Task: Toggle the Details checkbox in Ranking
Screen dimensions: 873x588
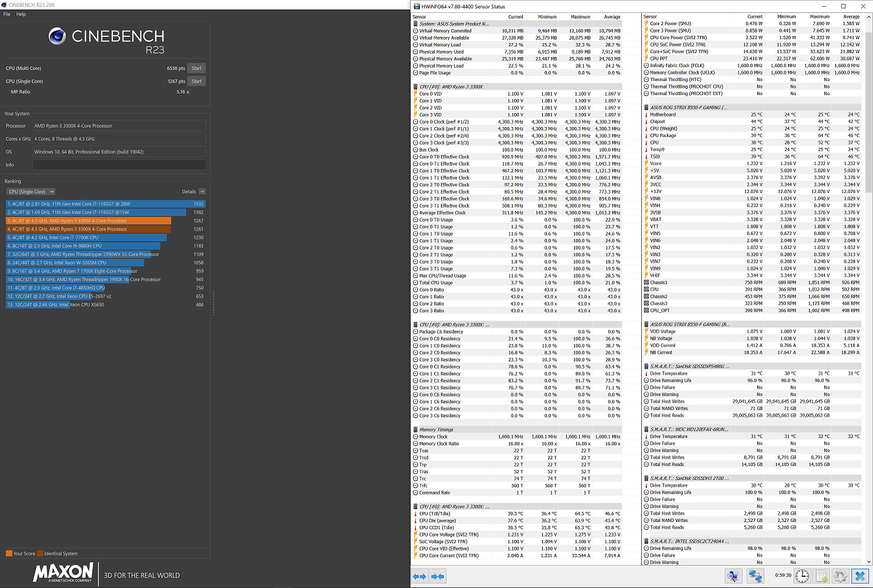Action: 202,191
